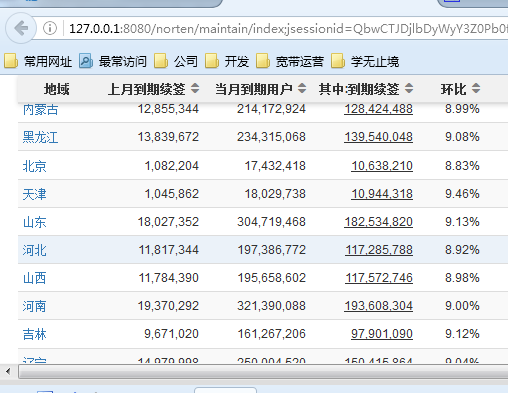Select the value 19,370,292 in 河南 row

[x=168, y=306]
